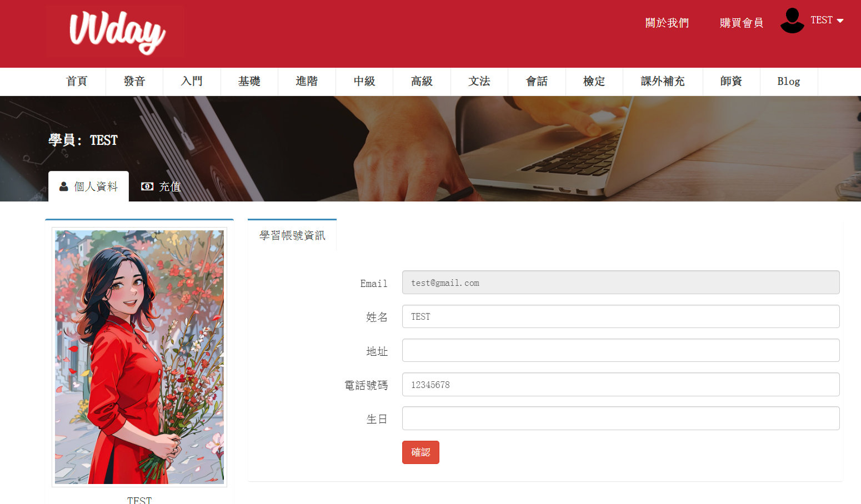This screenshot has height=504, width=861.
Task: Click the 姓名 input field
Action: [x=620, y=316]
